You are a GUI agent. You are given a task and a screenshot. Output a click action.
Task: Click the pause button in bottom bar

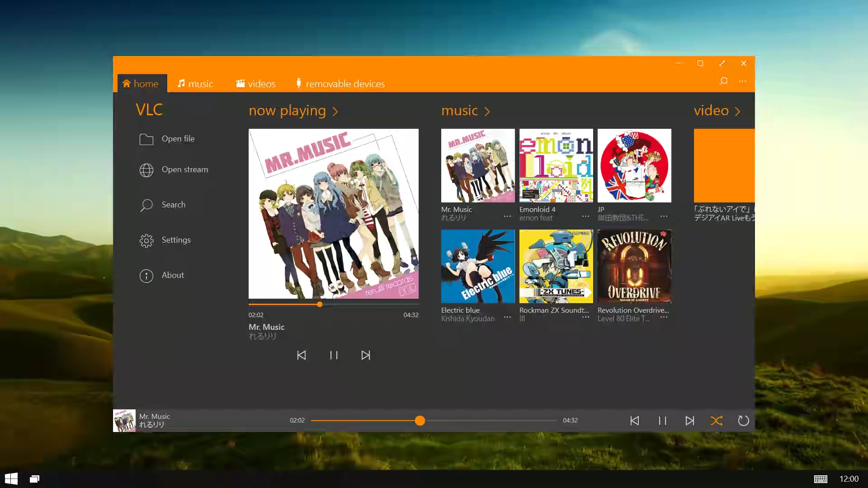click(x=662, y=420)
